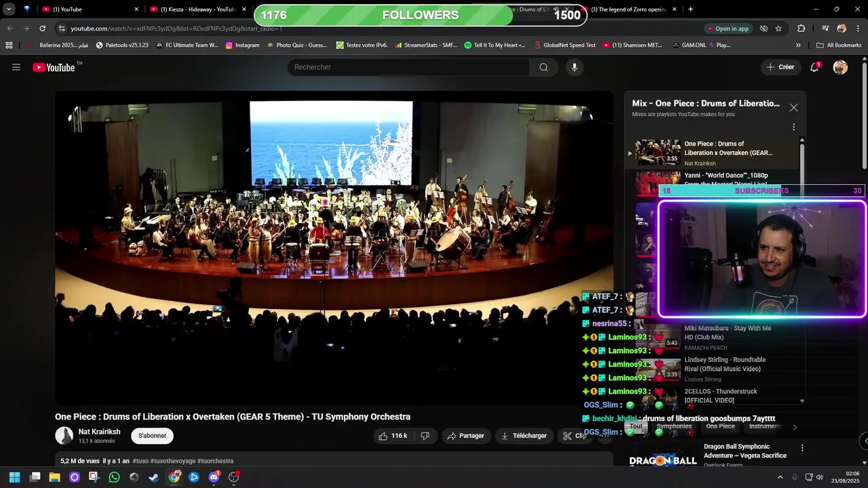Open GlobalNet Speed Test bookmark

point(564,45)
